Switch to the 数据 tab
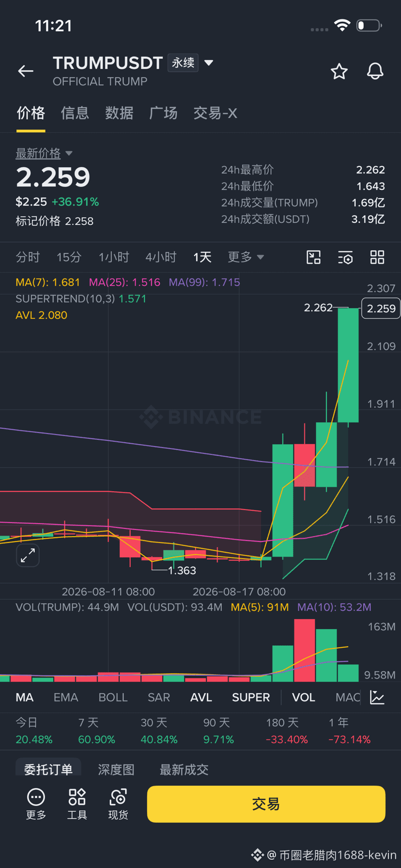Screen dimensions: 401x868 tap(119, 113)
